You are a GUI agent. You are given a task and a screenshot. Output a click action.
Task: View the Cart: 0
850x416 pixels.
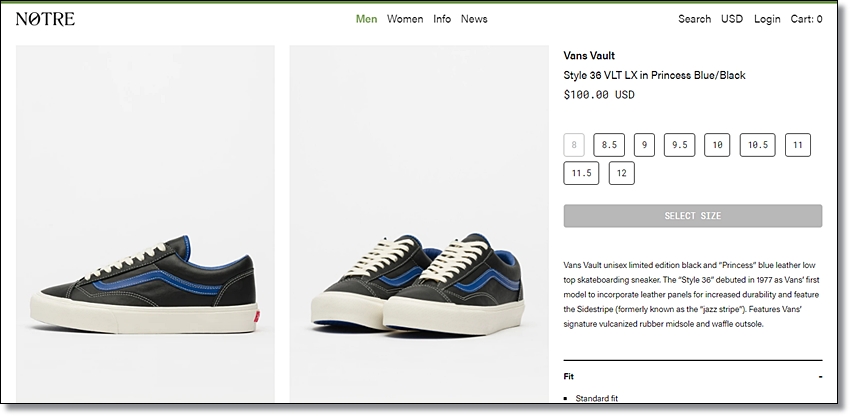point(806,19)
